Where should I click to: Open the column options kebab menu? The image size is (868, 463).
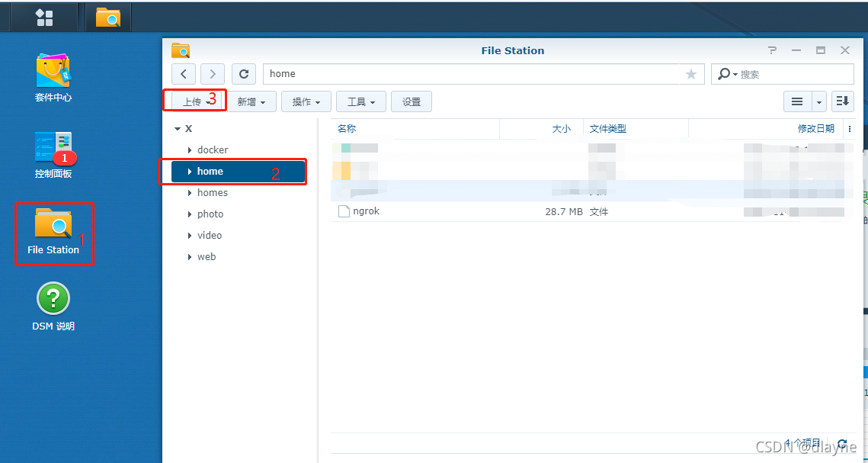(x=850, y=128)
